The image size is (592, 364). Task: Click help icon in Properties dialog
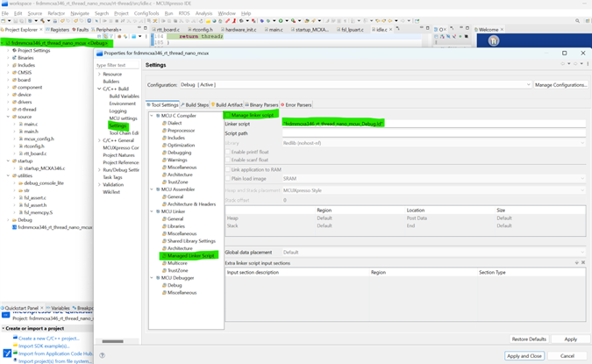103,355
